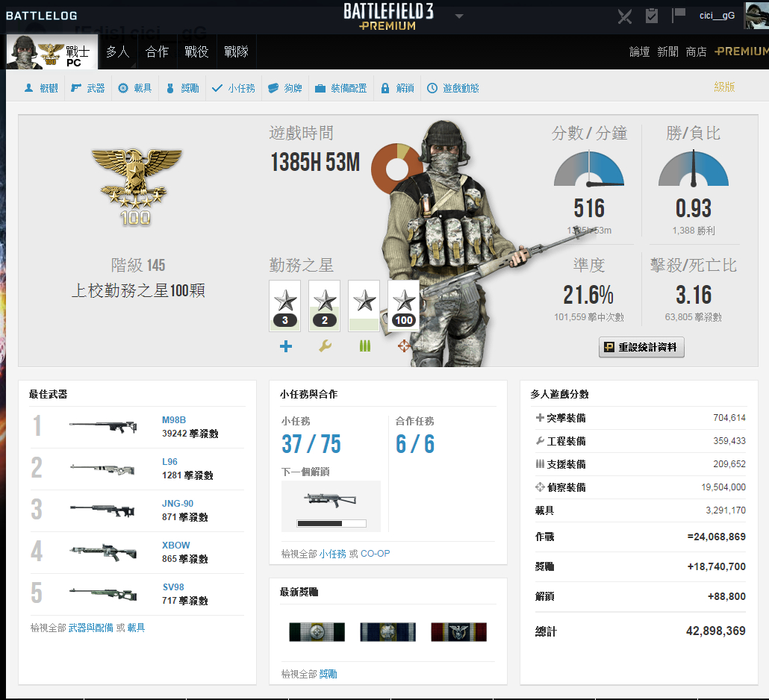
Task: Switch to 遊戲動態 game activity tab
Action: [452, 88]
